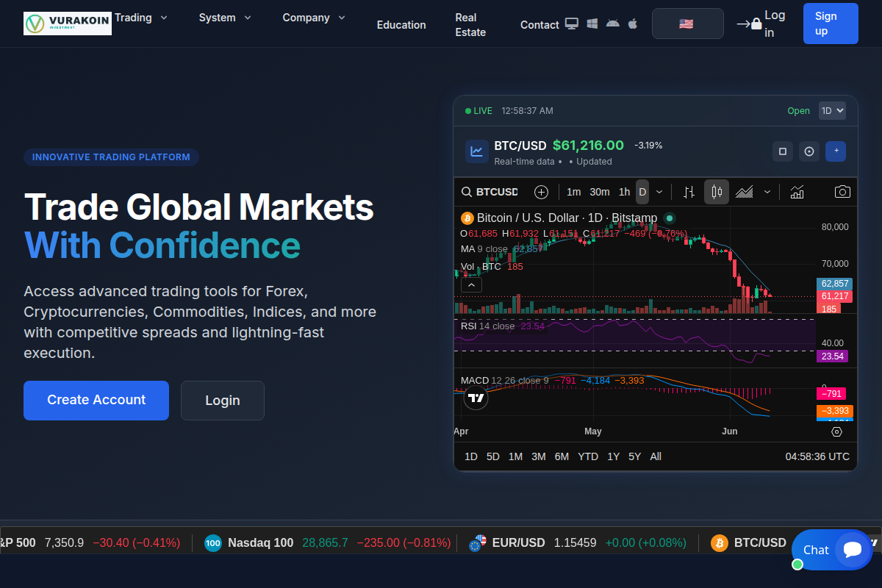Click the purple 23.54 RSI label
The height and width of the screenshot is (588, 882).
pyautogui.click(x=831, y=356)
